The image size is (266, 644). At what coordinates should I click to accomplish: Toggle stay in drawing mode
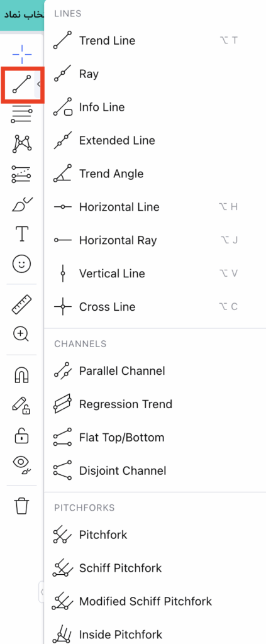[21, 405]
